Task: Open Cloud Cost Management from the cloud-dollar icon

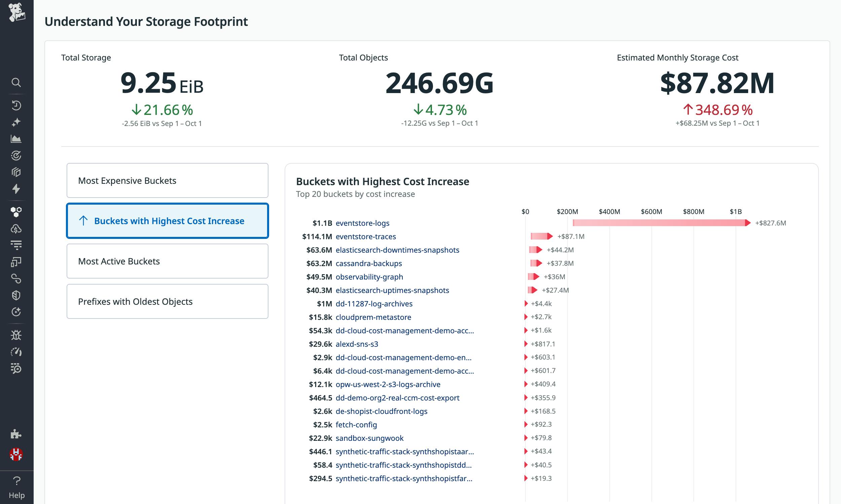Action: (x=16, y=228)
